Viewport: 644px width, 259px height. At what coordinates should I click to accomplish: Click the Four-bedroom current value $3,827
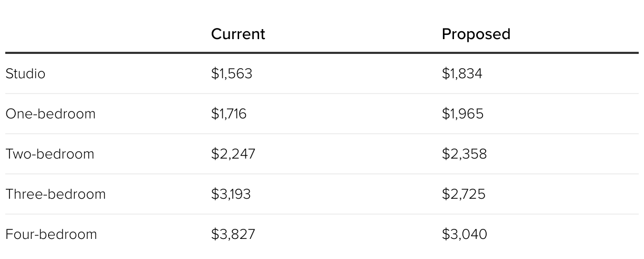(x=233, y=234)
